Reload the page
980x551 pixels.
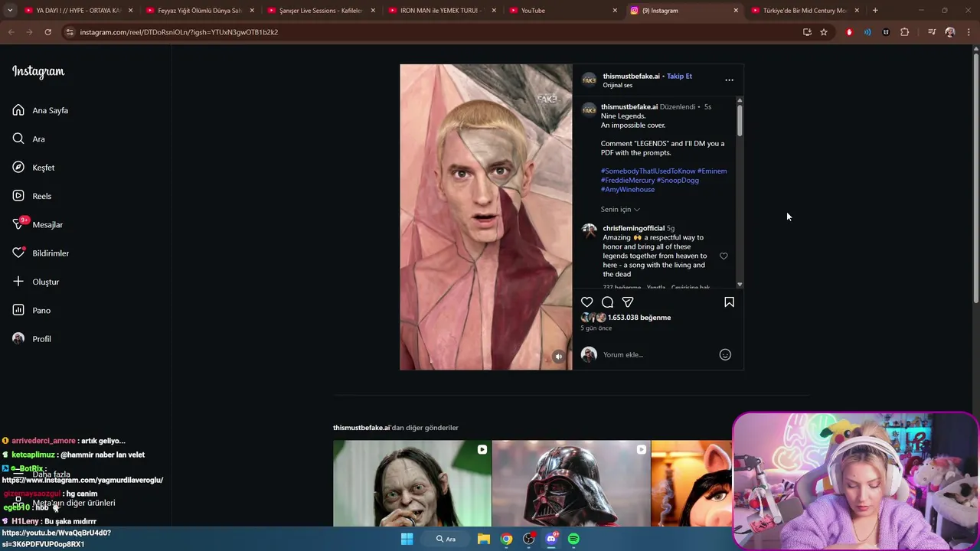click(47, 32)
